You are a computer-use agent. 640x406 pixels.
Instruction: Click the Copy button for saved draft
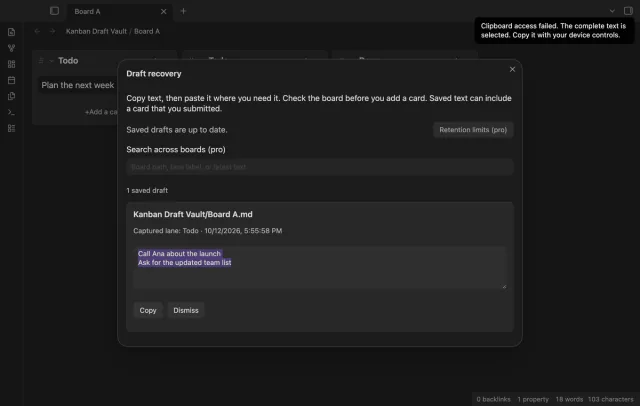click(x=148, y=310)
